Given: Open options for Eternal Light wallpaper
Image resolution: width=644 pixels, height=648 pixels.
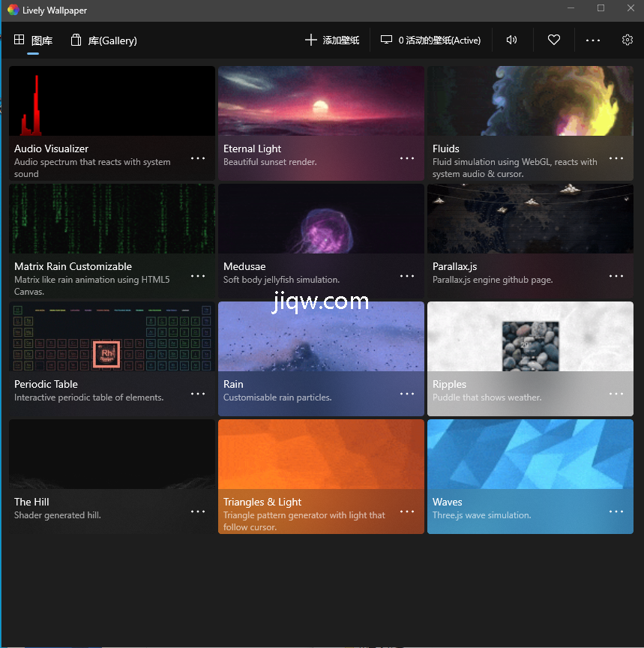Looking at the screenshot, I should coord(407,158).
